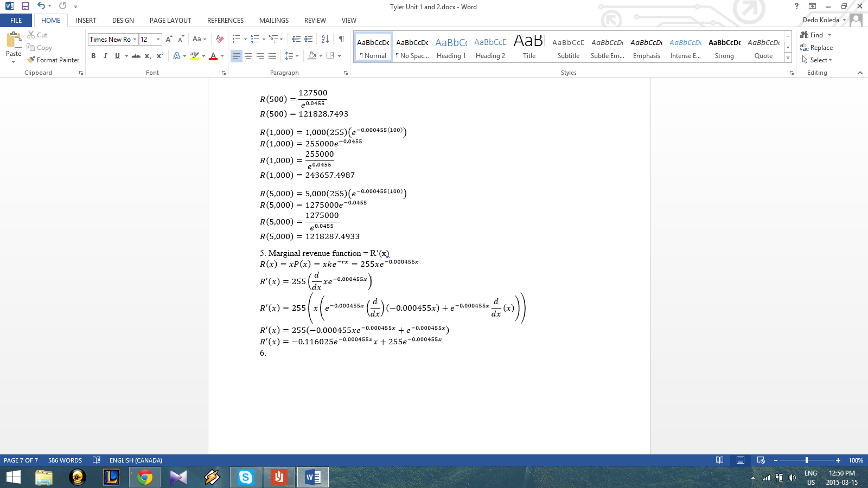868x488 pixels.
Task: Open the font size dropdown
Action: (158, 39)
